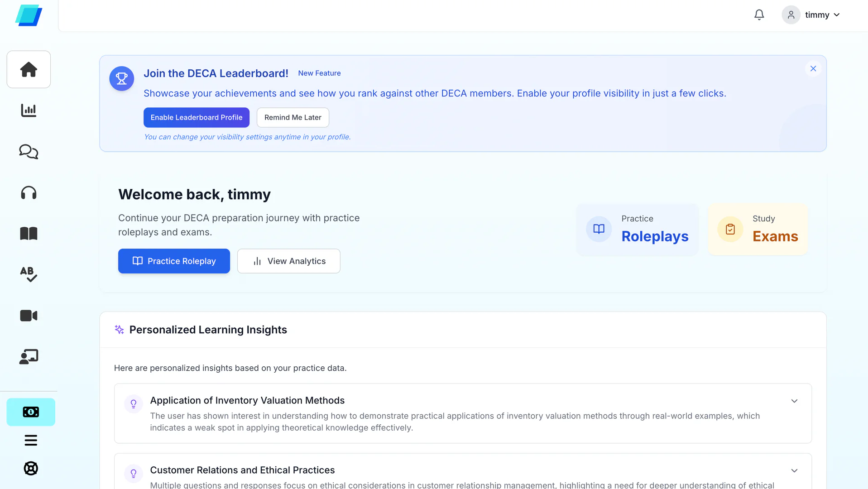Open the chat roleplays icon in sidebar
Image resolution: width=868 pixels, height=489 pixels.
tap(29, 152)
